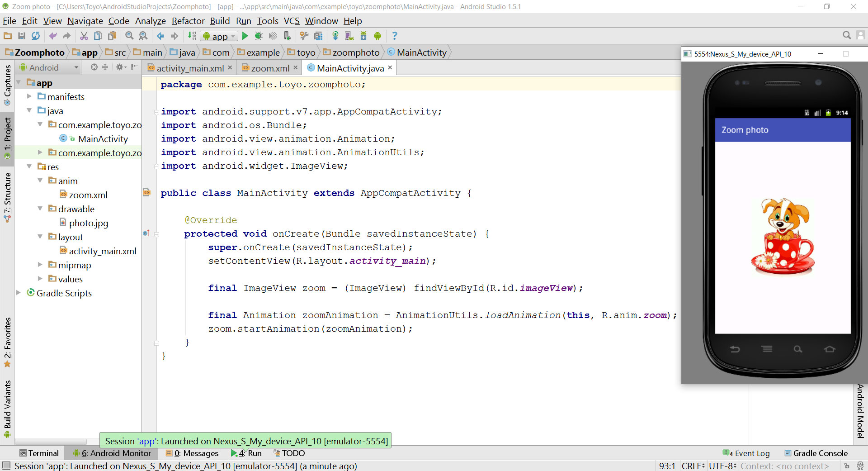Expand the manifests folder
This screenshot has height=471, width=868.
pyautogui.click(x=29, y=96)
